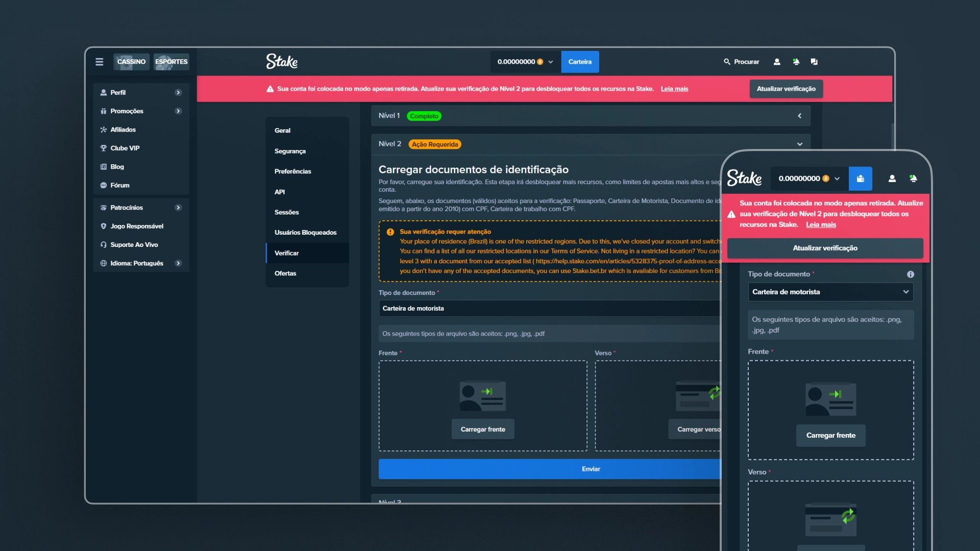Viewport: 980px width, 551px height.
Task: Click the Fórum sidebar icon
Action: pyautogui.click(x=104, y=185)
